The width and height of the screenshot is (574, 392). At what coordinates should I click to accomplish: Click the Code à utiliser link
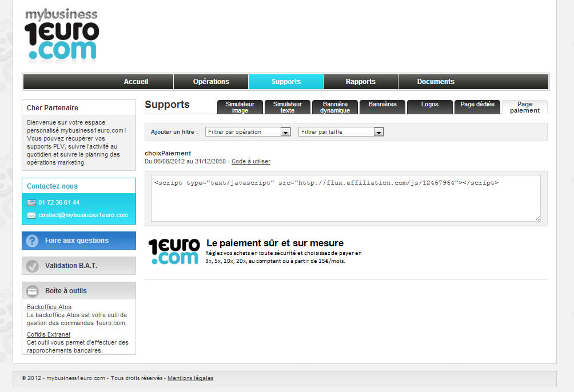pyautogui.click(x=251, y=161)
